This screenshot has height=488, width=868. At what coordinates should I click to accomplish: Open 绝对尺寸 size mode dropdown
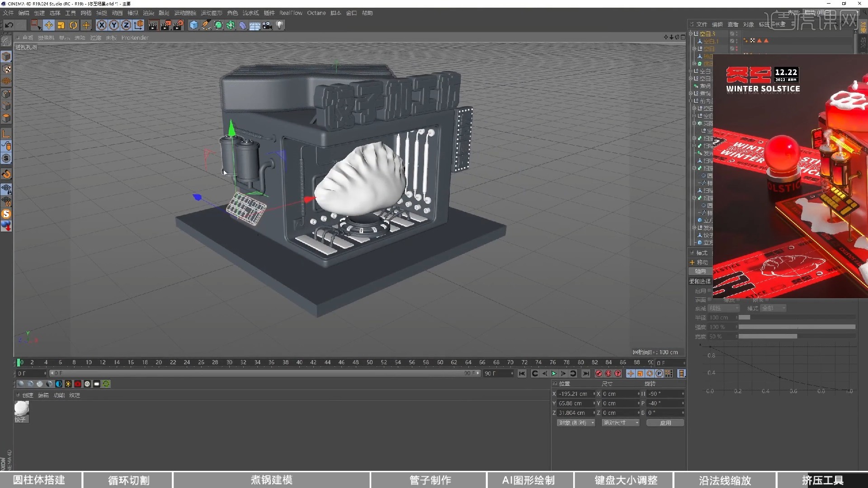click(620, 423)
